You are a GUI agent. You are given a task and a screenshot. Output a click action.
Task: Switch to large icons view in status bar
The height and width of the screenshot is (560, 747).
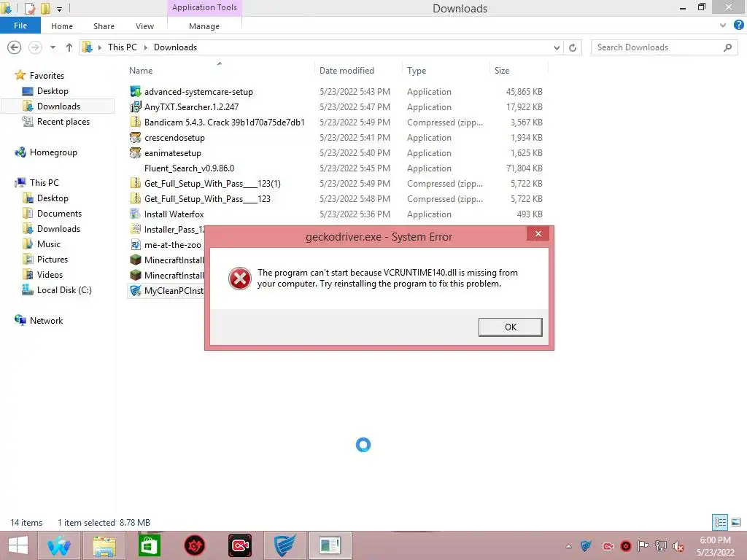tap(736, 522)
